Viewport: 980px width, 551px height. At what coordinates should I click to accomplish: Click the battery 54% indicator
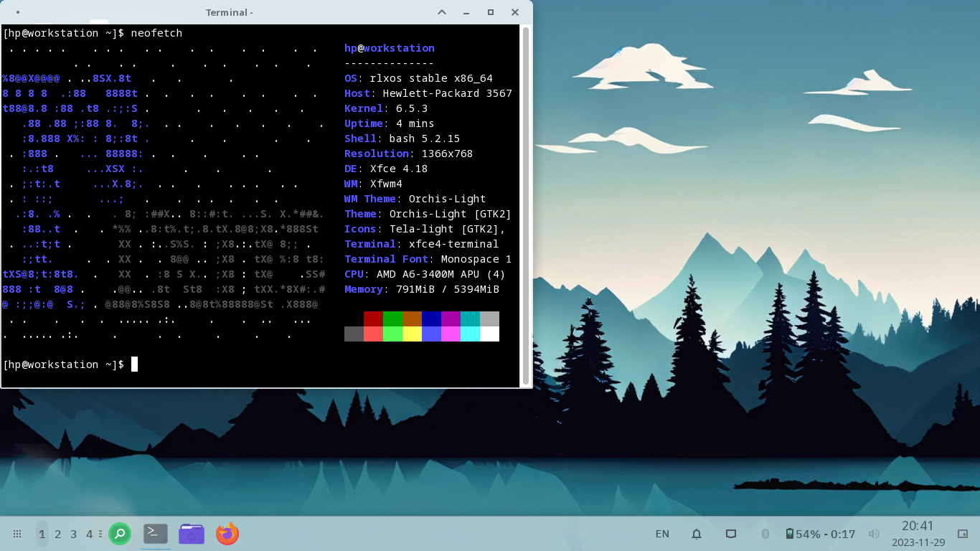[x=820, y=534]
